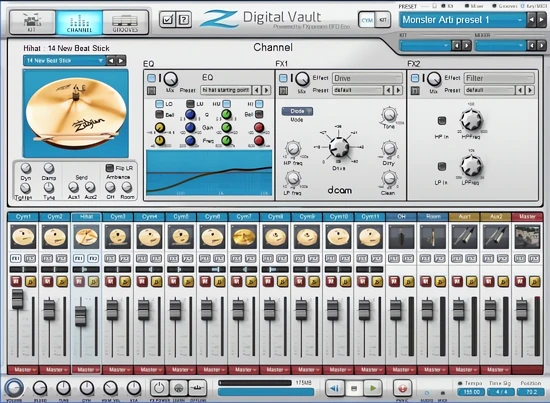Toggle the EQ LO band switch
This screenshot has width=550, height=403.
click(159, 104)
